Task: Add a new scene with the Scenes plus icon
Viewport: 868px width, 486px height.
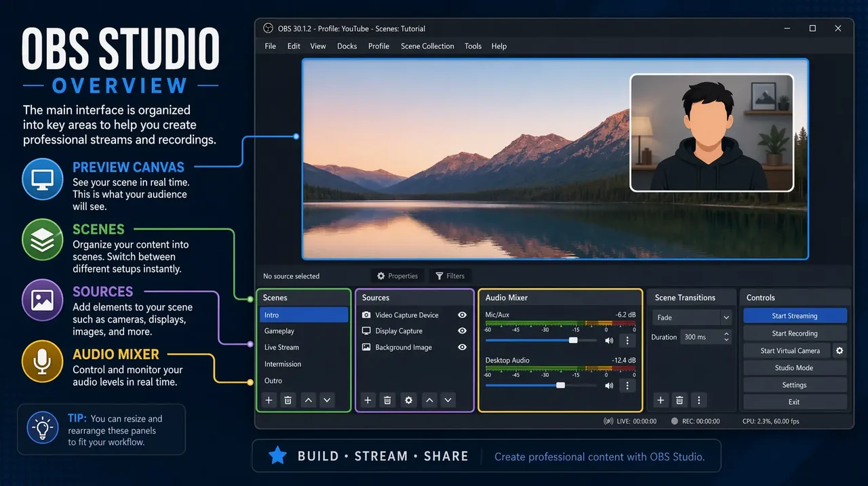Action: pyautogui.click(x=269, y=400)
